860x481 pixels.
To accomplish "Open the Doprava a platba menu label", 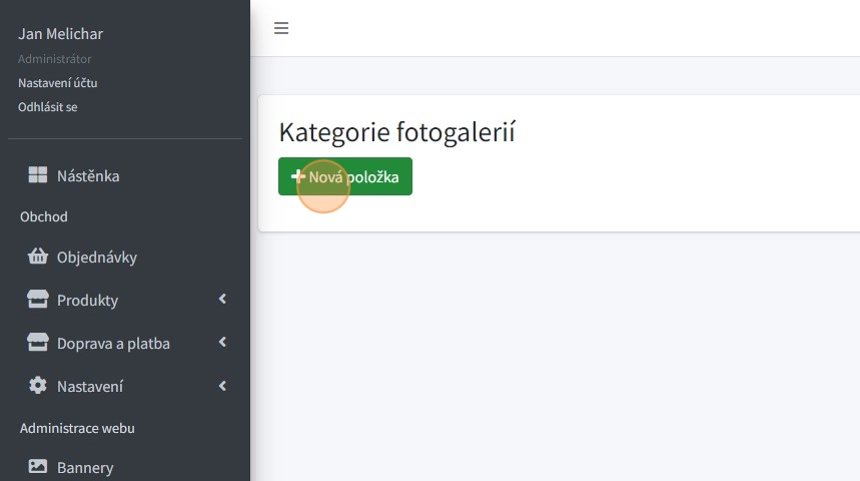I will pos(113,343).
